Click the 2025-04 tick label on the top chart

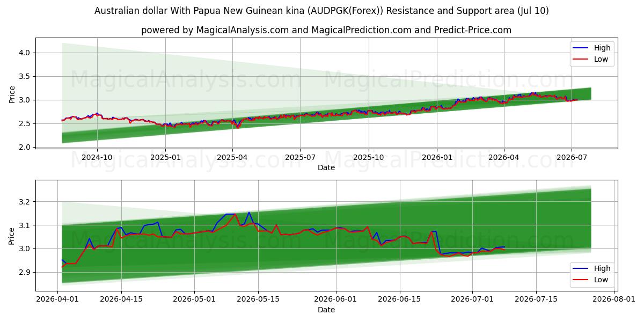pos(232,158)
